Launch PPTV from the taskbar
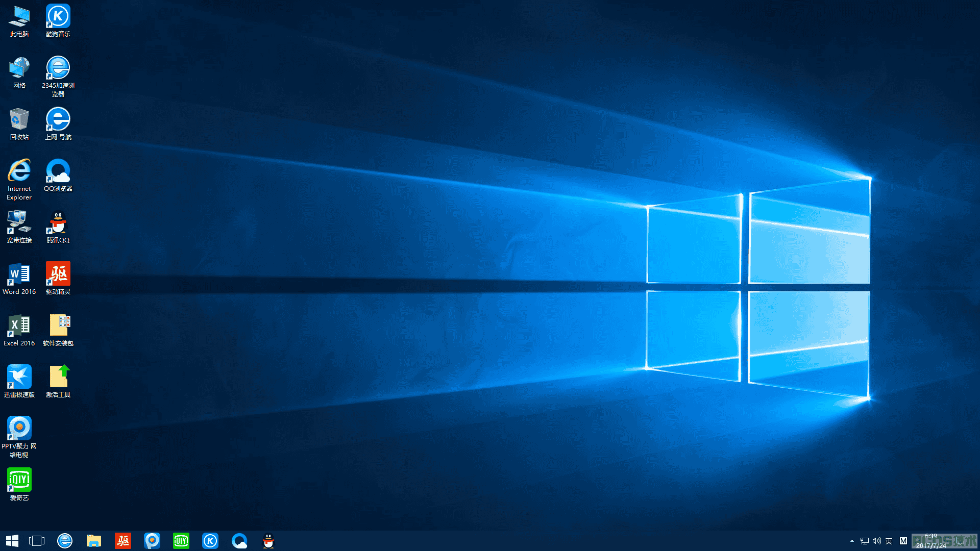The width and height of the screenshot is (980, 551). coord(152,541)
